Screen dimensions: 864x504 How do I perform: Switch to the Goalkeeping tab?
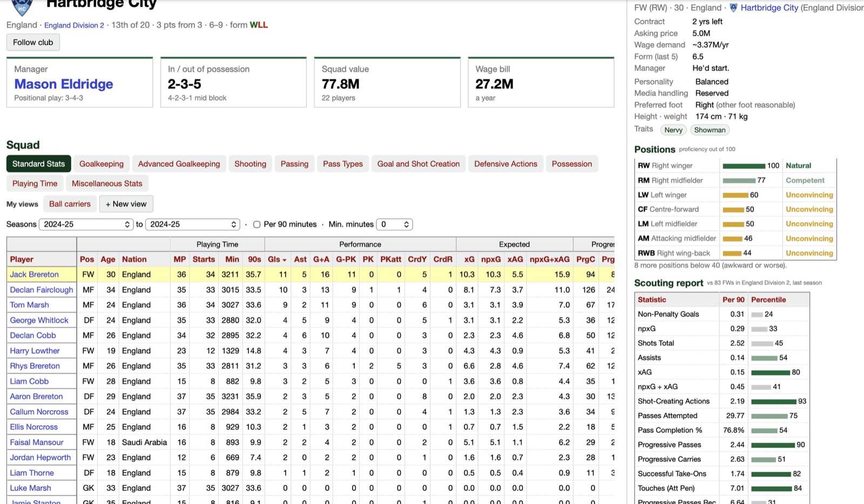[x=102, y=164]
